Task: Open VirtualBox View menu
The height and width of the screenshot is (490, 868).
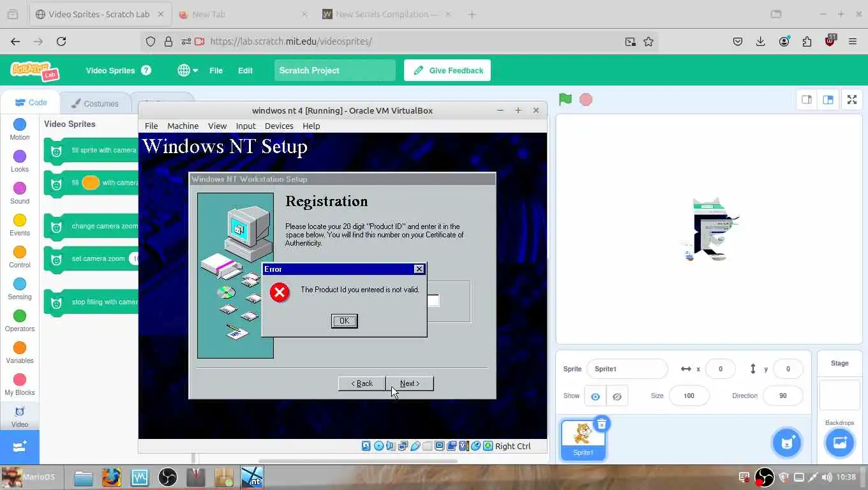Action: tap(217, 126)
